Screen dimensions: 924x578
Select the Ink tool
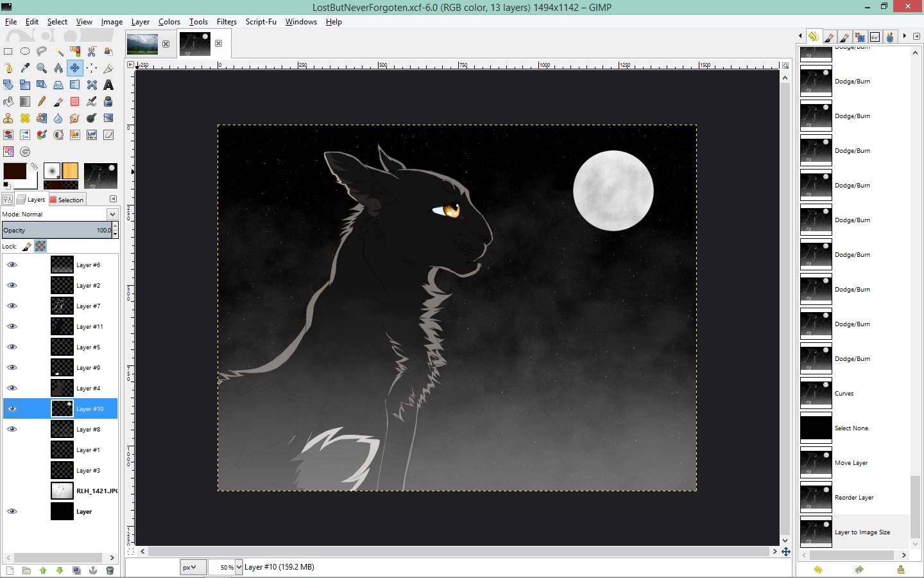click(108, 101)
